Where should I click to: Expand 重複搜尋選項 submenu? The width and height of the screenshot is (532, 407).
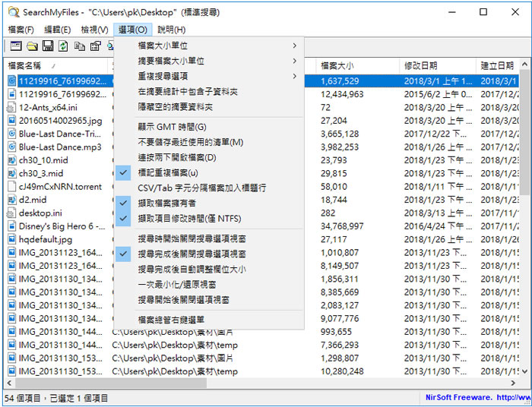(x=209, y=76)
